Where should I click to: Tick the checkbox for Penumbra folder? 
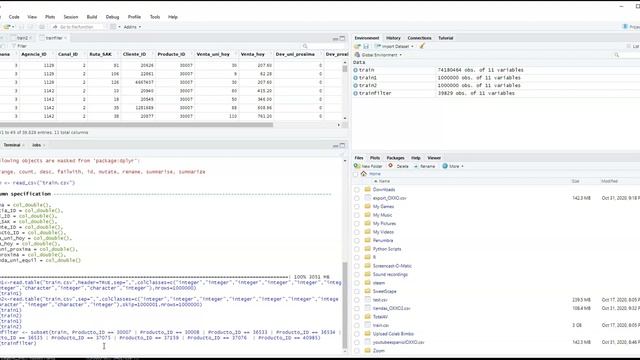357,241
